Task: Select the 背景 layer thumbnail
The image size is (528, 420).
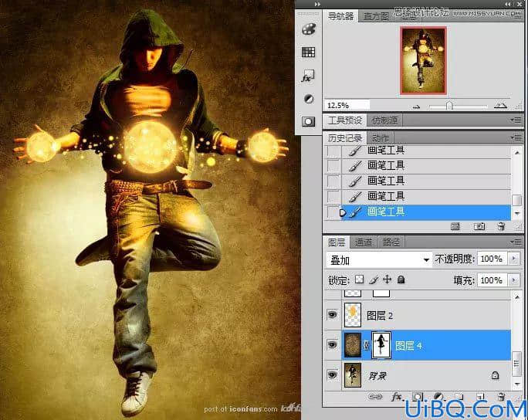Action: pos(353,375)
